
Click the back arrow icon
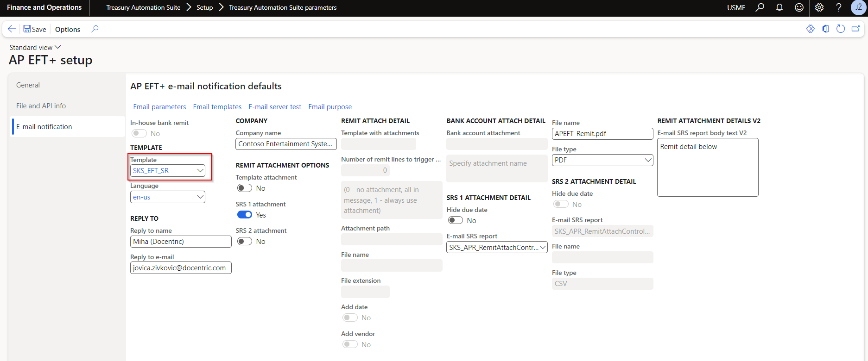coord(12,29)
